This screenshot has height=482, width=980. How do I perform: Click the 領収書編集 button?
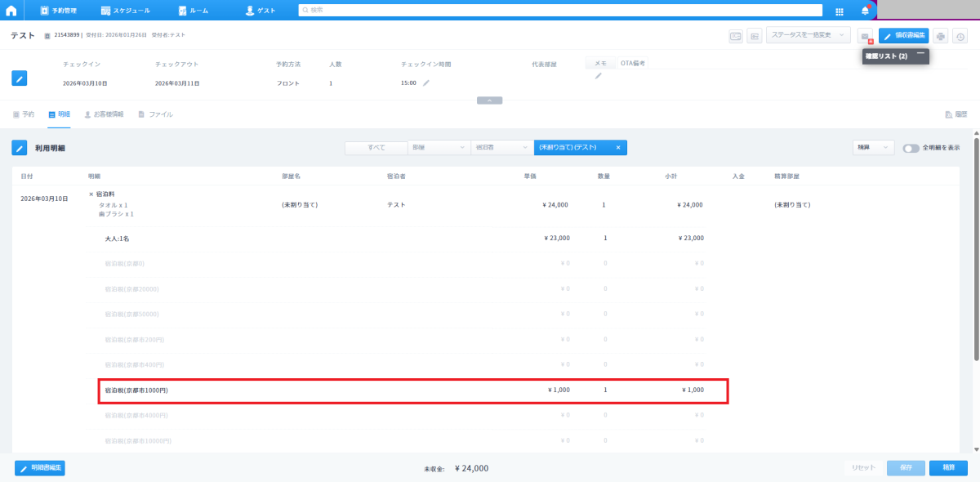(x=903, y=35)
